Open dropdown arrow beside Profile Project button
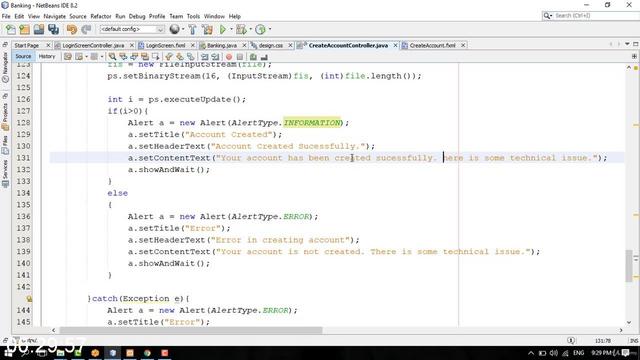 [270, 29]
